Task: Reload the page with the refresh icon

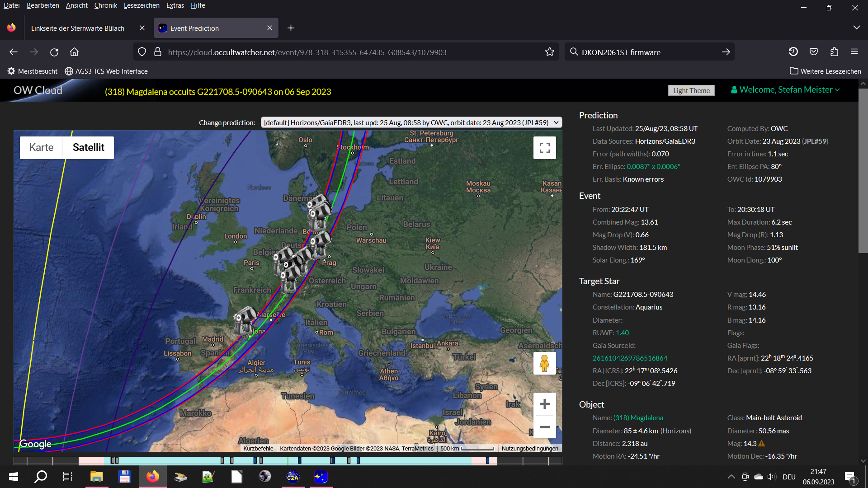Action: click(54, 52)
